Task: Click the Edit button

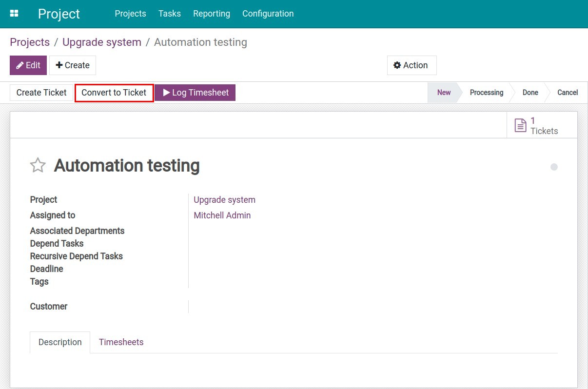Action: (x=28, y=65)
